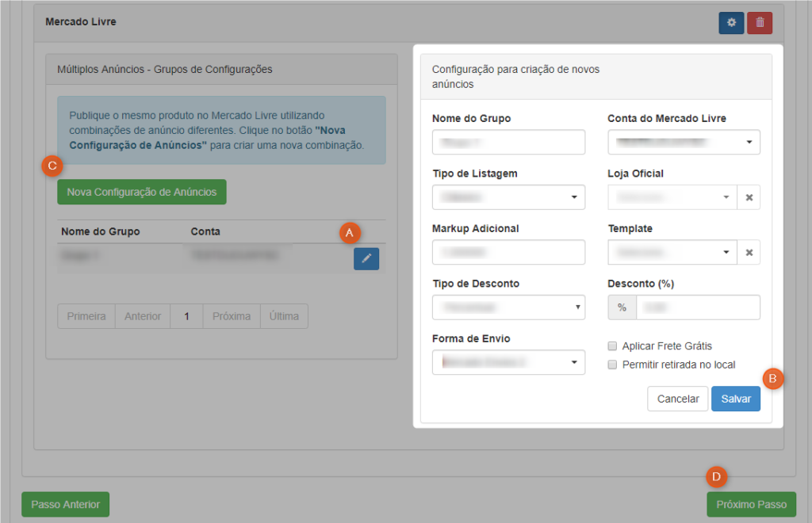Viewport: 812px width, 523px height.
Task: Clear the Loja Oficial selection
Action: click(x=749, y=197)
